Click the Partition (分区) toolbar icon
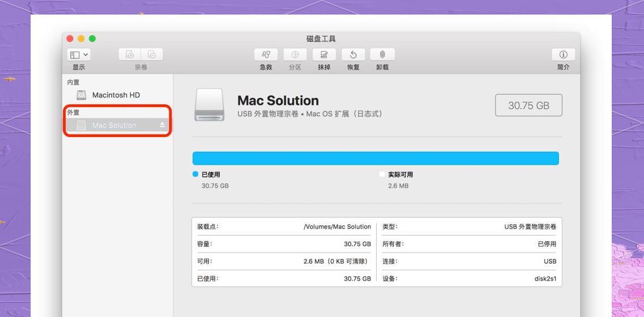644x317 pixels. click(295, 54)
